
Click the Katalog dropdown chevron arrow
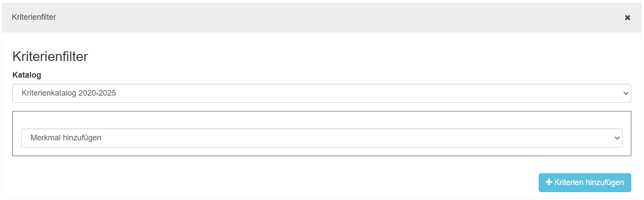[x=625, y=93]
